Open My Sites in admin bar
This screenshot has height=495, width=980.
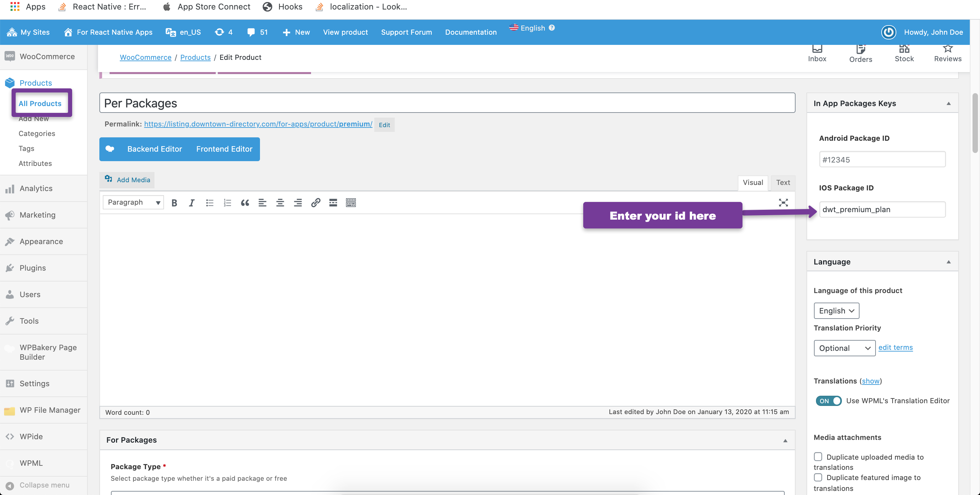point(28,32)
